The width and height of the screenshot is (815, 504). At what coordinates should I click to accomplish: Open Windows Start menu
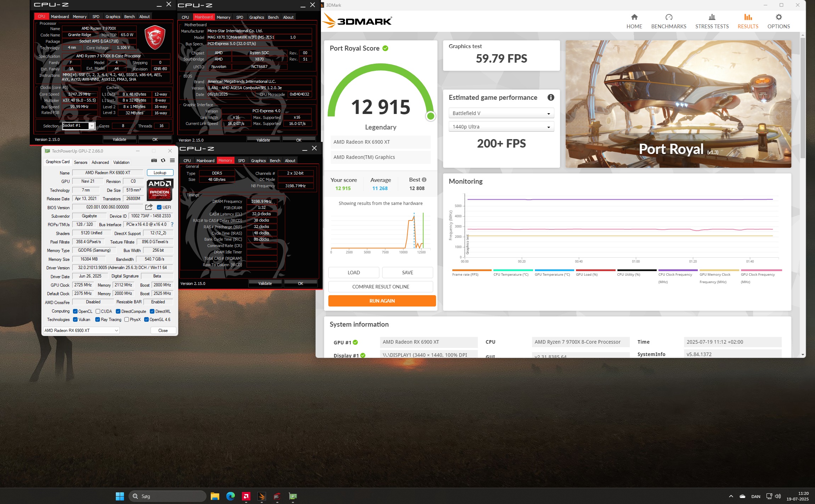120,496
